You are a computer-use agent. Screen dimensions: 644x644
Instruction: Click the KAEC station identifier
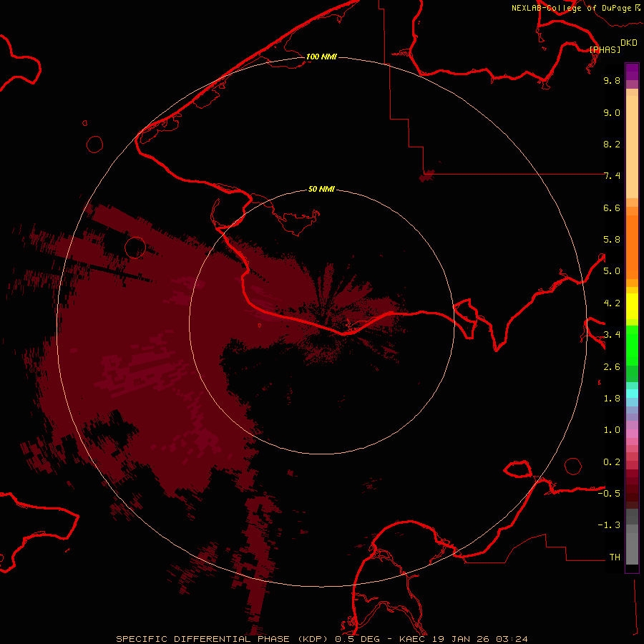click(x=412, y=639)
